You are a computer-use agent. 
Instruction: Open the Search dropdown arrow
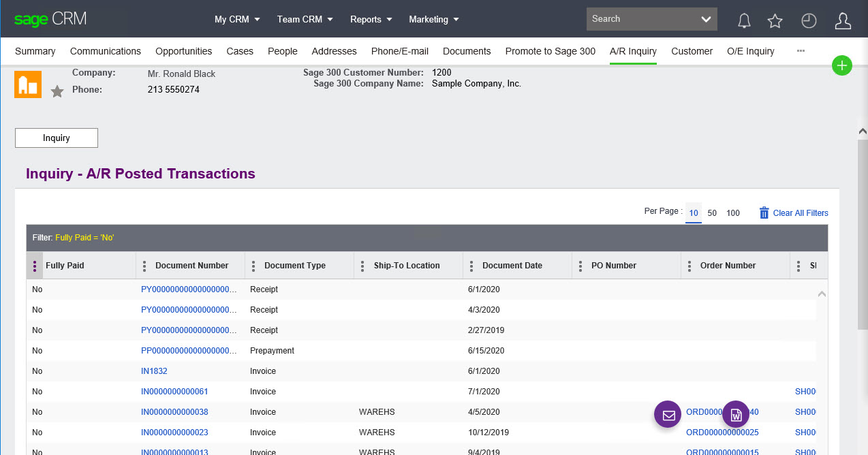click(x=706, y=20)
